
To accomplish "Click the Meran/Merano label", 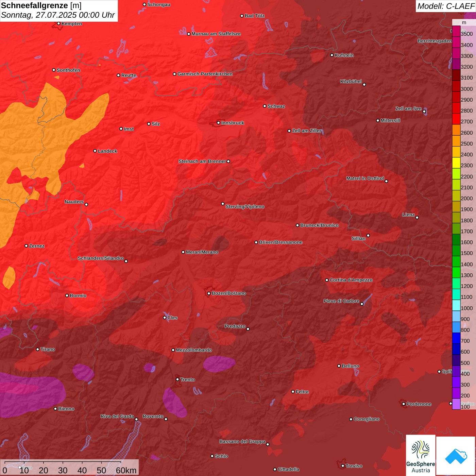I will click(x=202, y=252).
